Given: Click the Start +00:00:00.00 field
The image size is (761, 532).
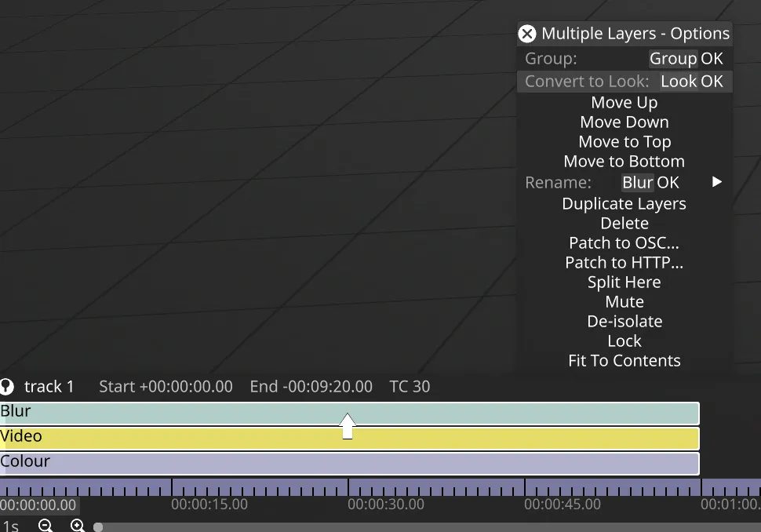Looking at the screenshot, I should (166, 386).
